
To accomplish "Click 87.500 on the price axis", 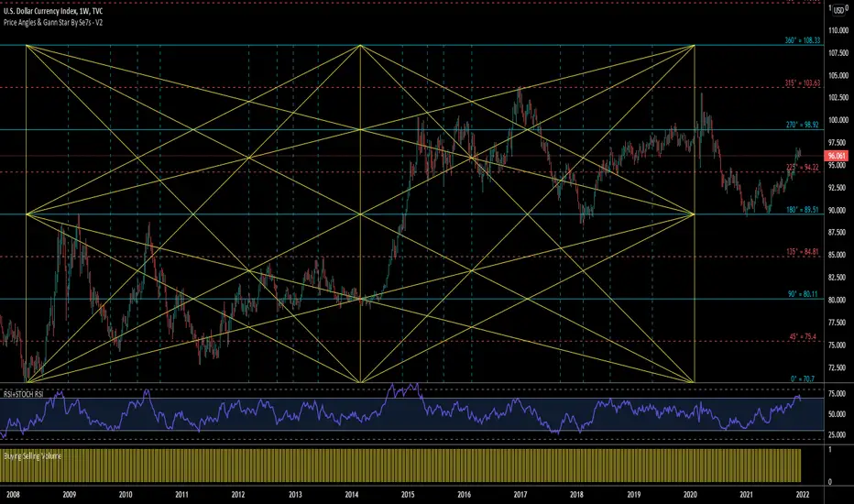I will pos(838,232).
